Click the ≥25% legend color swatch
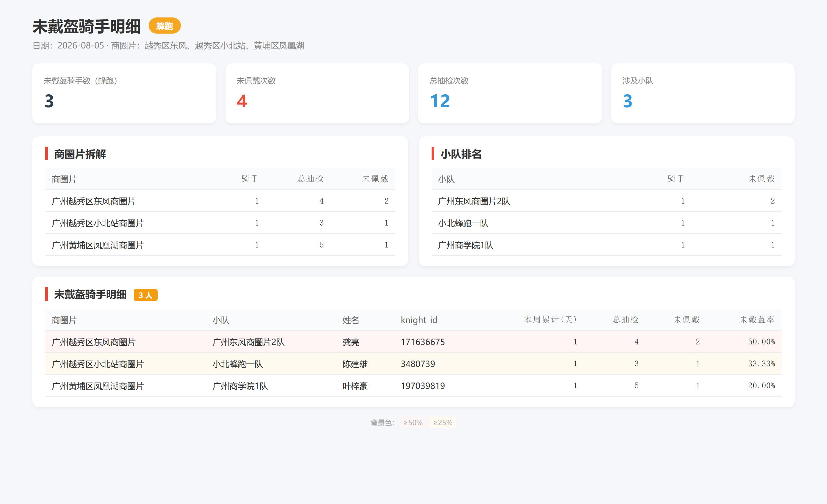This screenshot has width=827, height=504. [442, 423]
